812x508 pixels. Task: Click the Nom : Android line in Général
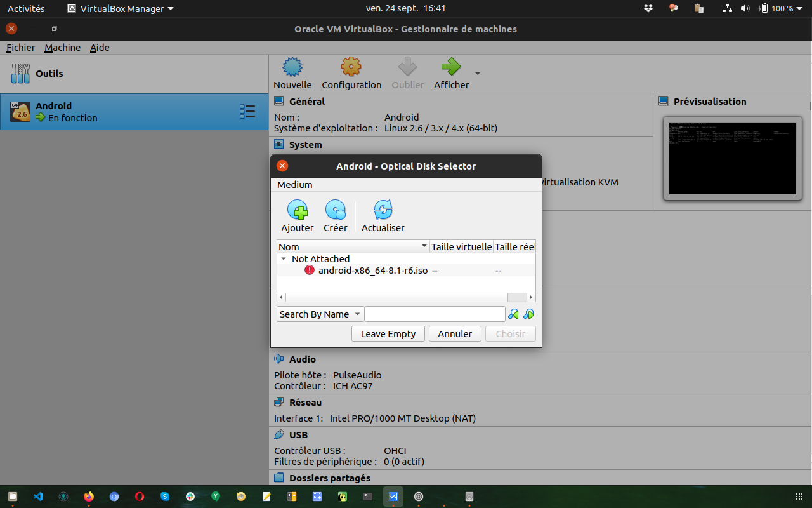tap(346, 117)
